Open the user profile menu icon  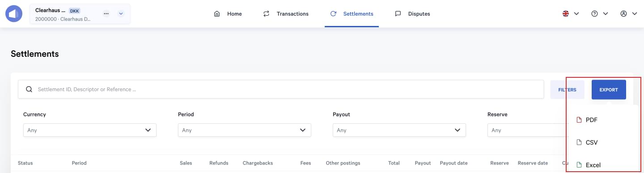(629, 14)
